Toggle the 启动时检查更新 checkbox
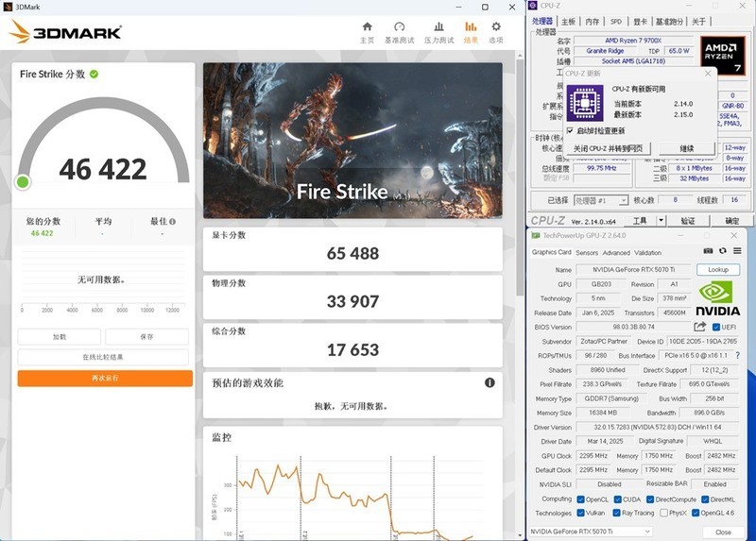756x541 pixels. click(570, 130)
